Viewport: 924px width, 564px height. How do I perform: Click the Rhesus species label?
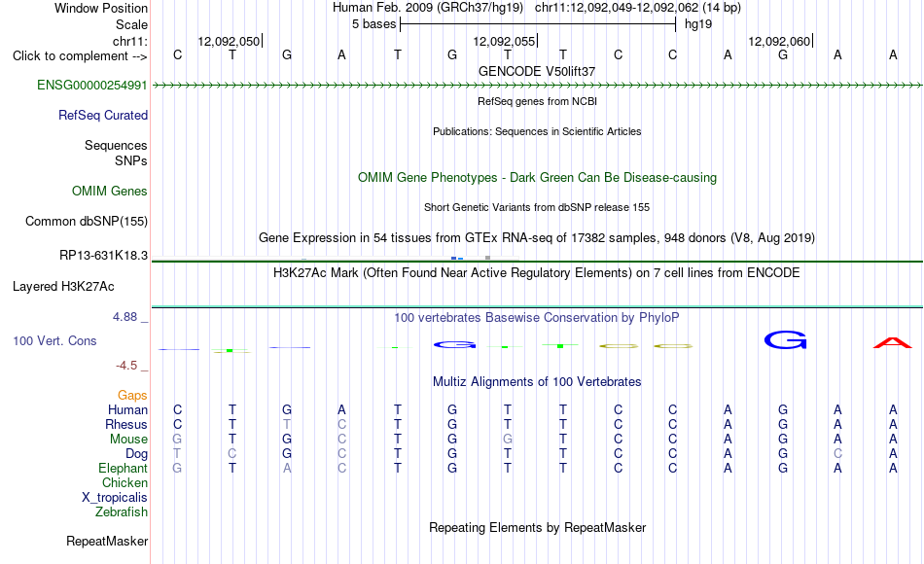click(126, 424)
